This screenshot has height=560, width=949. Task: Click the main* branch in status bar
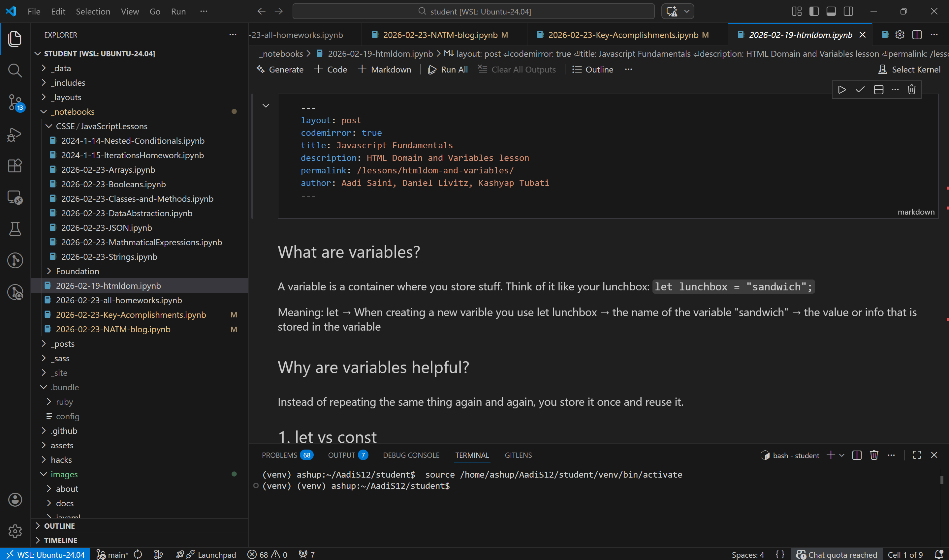point(112,554)
